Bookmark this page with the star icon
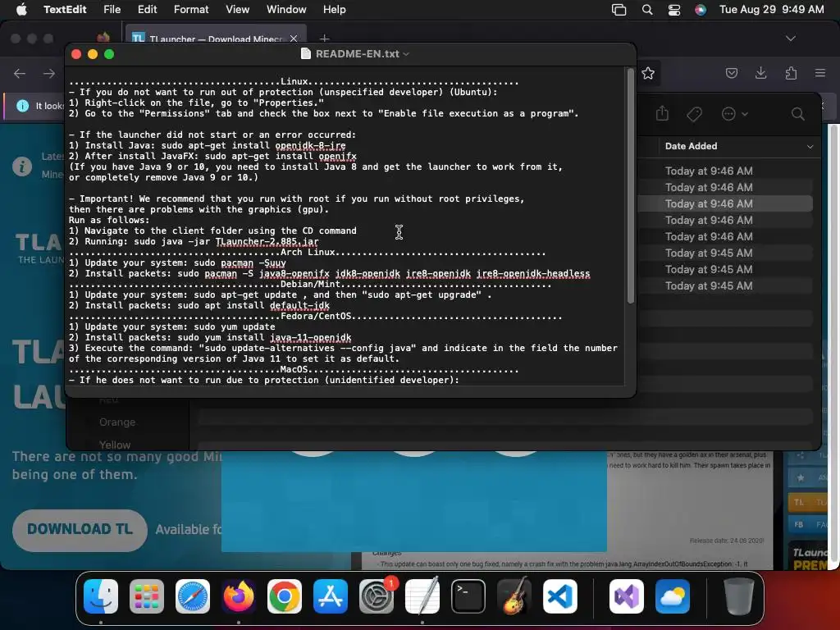840x630 pixels. point(648,73)
